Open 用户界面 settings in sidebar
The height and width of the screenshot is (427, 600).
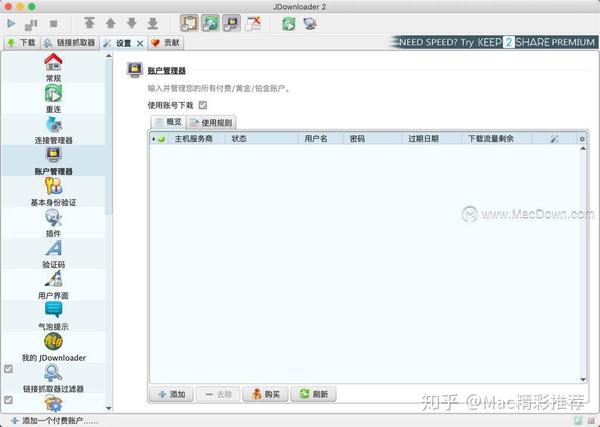click(x=53, y=285)
